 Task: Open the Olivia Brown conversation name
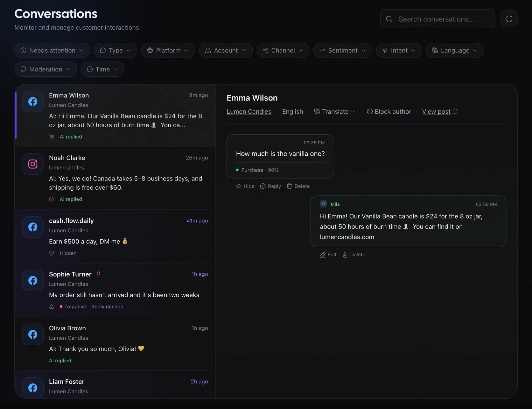click(67, 328)
